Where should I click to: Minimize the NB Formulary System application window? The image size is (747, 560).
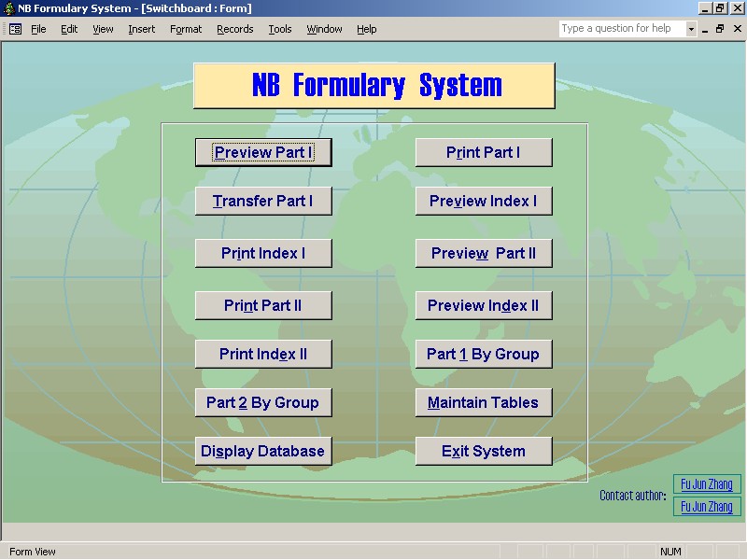pos(706,8)
